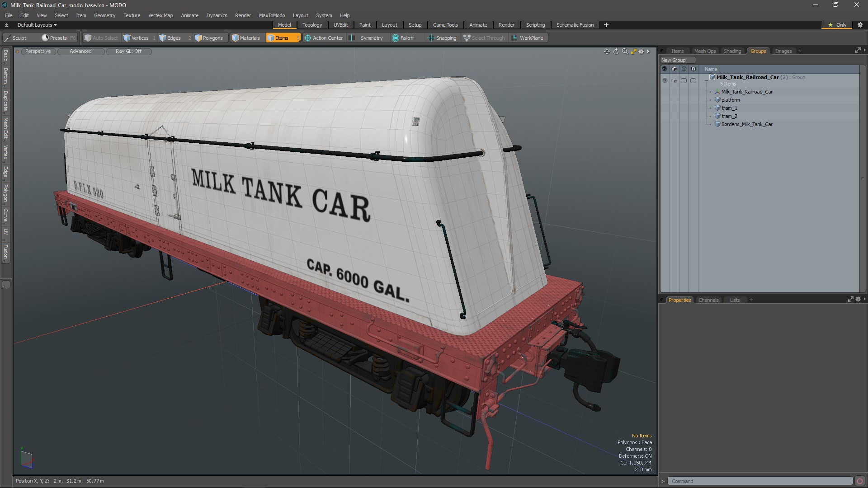Image resolution: width=868 pixels, height=488 pixels.
Task: Click the viewport pan/move icon
Action: point(607,52)
